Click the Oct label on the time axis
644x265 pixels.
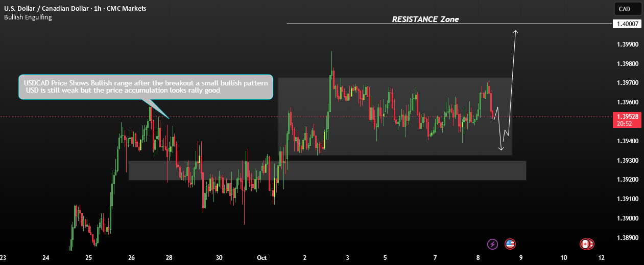coord(262,258)
